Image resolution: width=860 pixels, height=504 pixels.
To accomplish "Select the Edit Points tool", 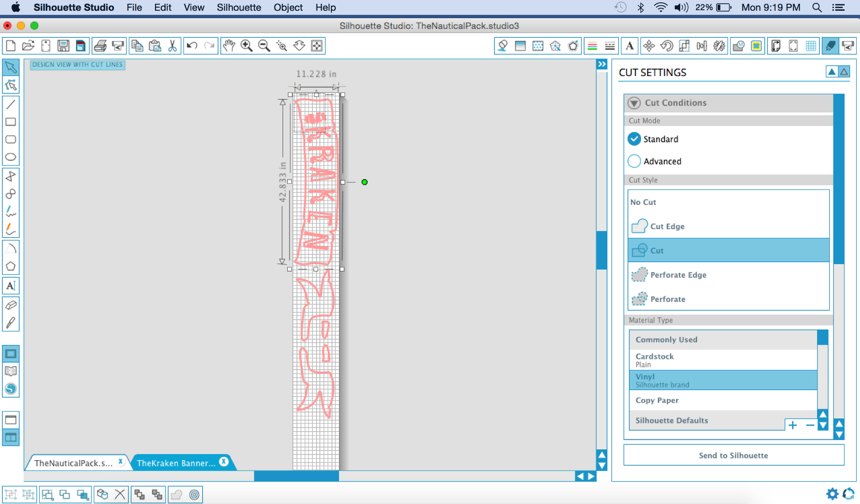I will (x=11, y=85).
